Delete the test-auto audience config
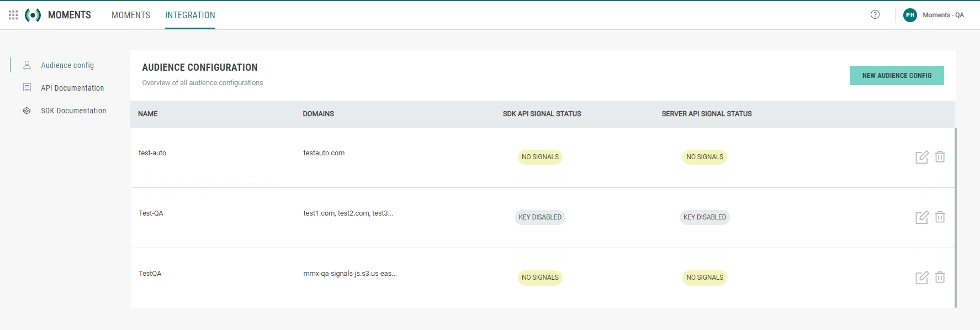 940,157
